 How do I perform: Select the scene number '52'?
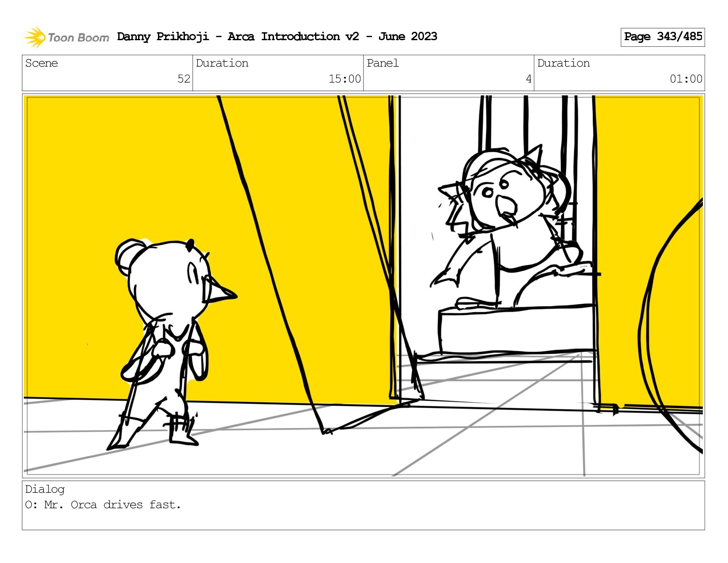pos(184,79)
